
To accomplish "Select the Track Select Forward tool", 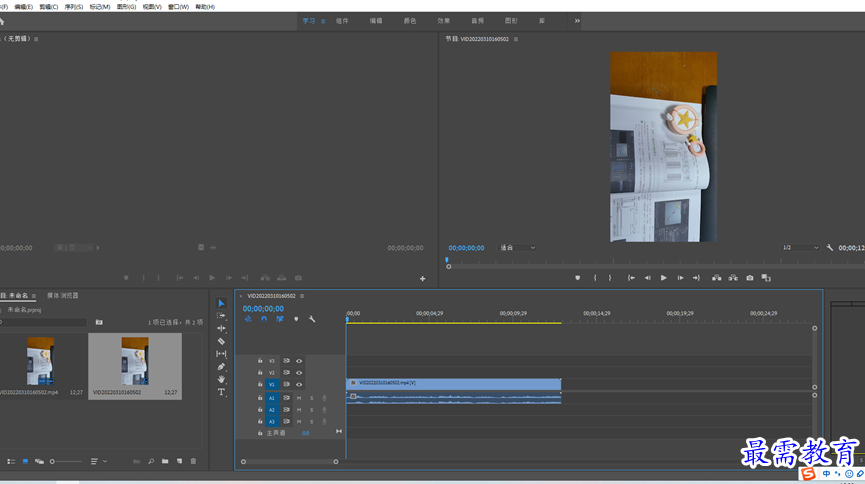I will tap(221, 316).
